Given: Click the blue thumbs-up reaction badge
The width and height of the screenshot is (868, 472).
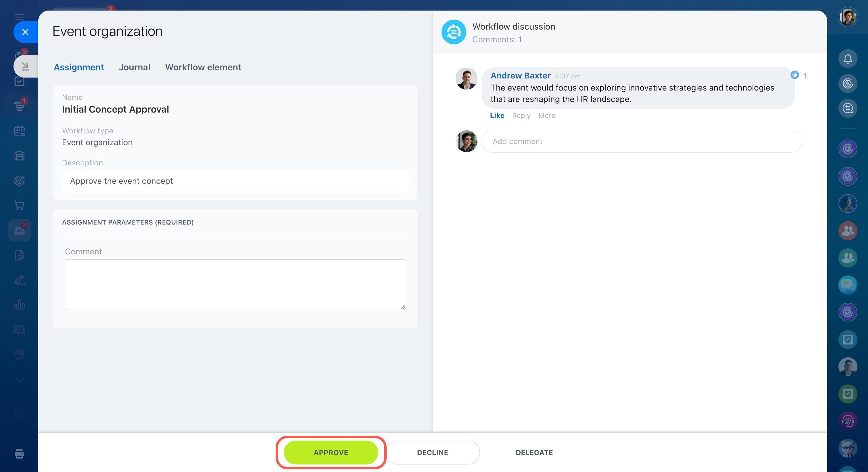Looking at the screenshot, I should 794,75.
